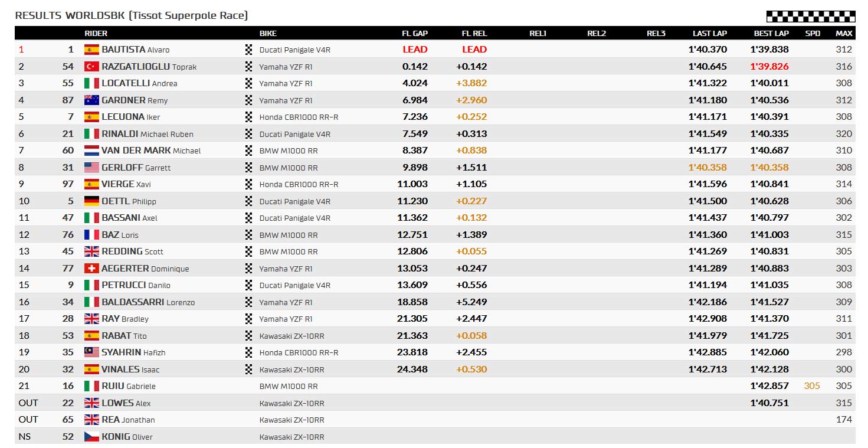
Task: Click the Swiss flag next to AEGERTER
Action: click(x=91, y=269)
